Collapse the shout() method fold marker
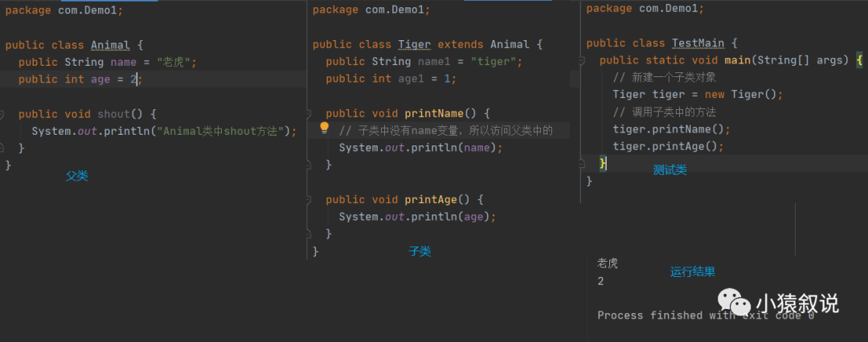The image size is (868, 342). click(2, 115)
